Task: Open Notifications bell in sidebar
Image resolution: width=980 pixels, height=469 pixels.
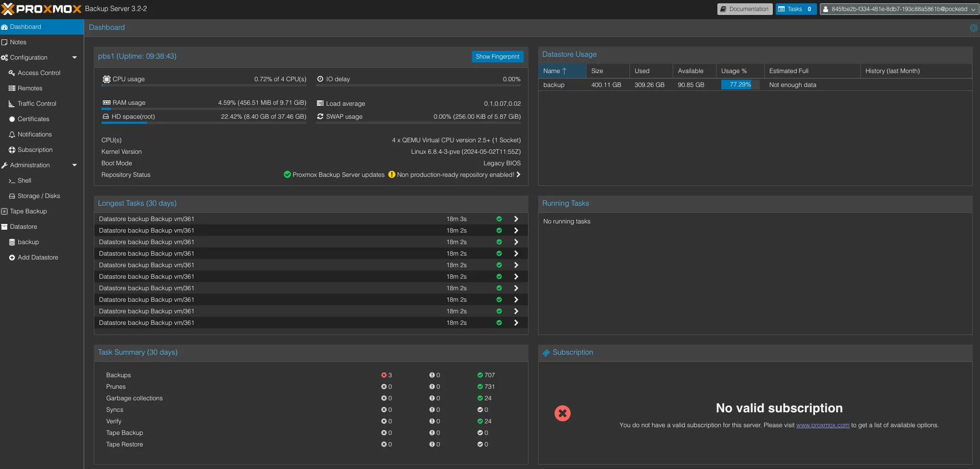Action: pyautogui.click(x=12, y=135)
